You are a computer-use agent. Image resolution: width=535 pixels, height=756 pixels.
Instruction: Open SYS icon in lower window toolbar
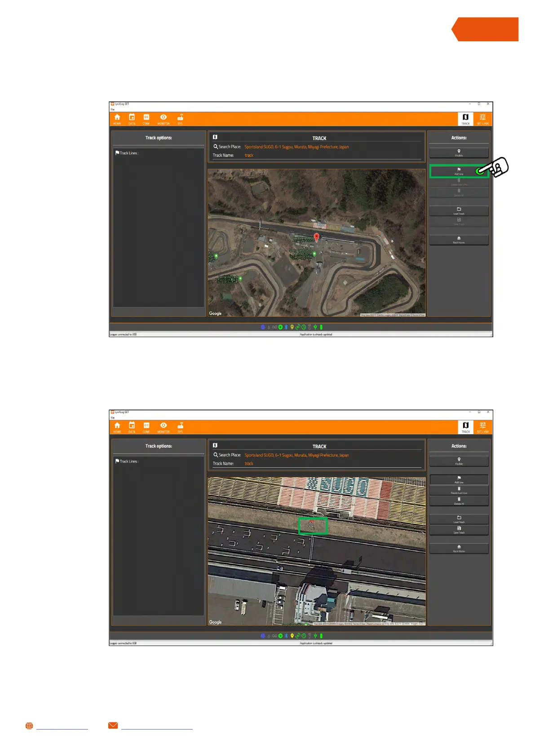[x=180, y=426]
